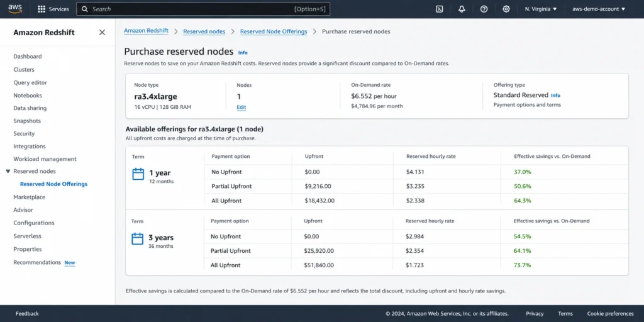
Task: Click the $51,840.00 upfront value
Action: pos(319,265)
